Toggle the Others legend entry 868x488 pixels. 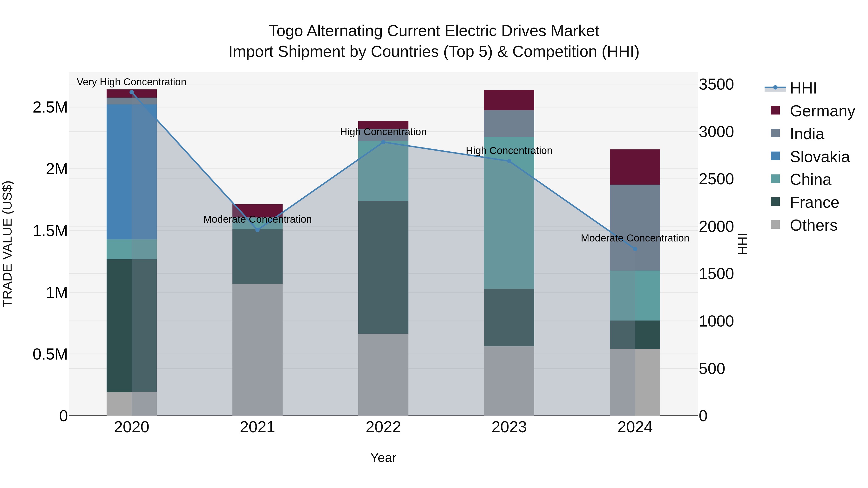pyautogui.click(x=804, y=225)
